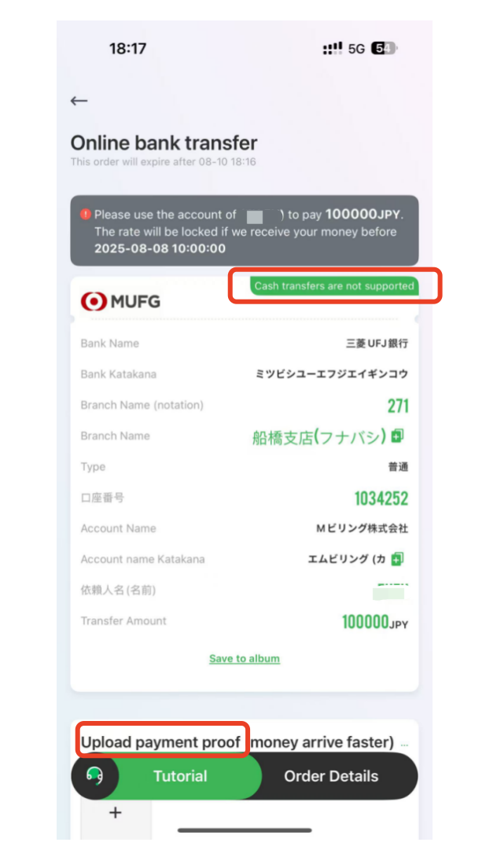The width and height of the screenshot is (486, 868).
Task: Open the Order Details tab
Action: click(331, 776)
